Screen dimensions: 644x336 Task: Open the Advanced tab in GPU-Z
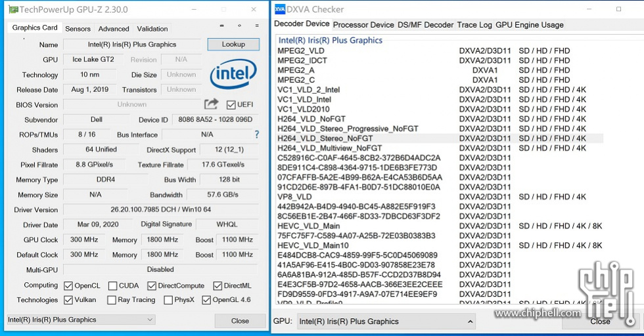(114, 29)
